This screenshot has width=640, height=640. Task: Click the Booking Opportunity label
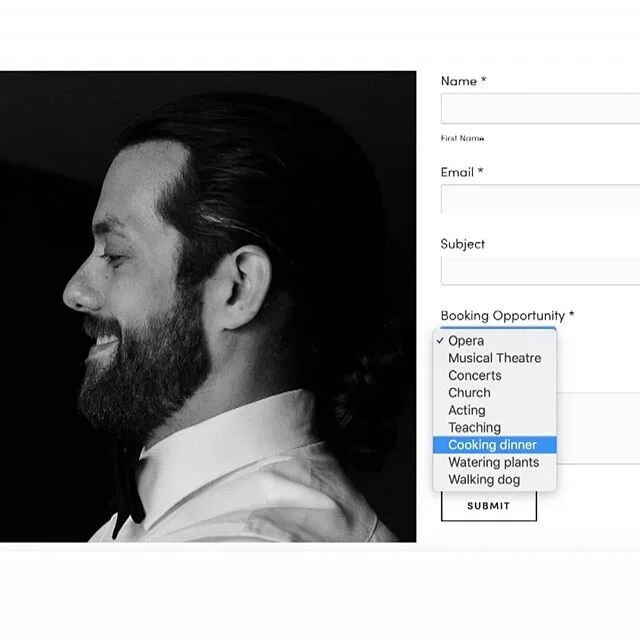(507, 316)
